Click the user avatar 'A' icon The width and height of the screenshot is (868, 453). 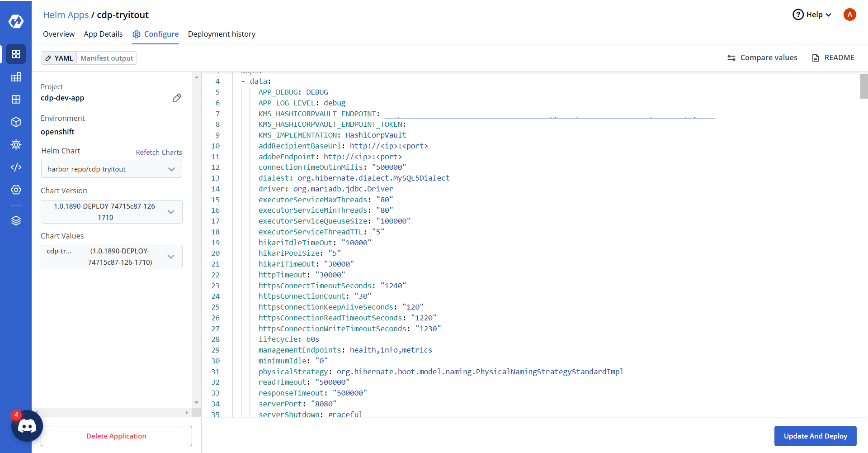tap(849, 14)
